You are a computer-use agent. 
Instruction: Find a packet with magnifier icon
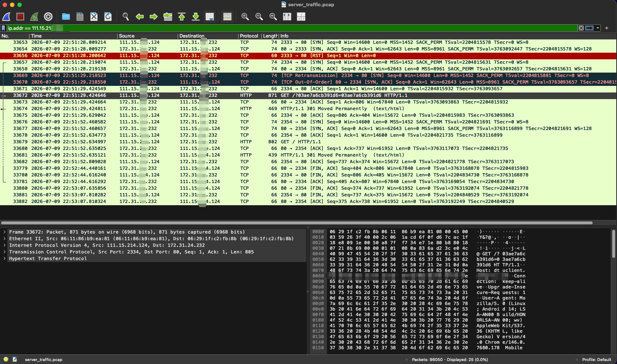coord(126,17)
